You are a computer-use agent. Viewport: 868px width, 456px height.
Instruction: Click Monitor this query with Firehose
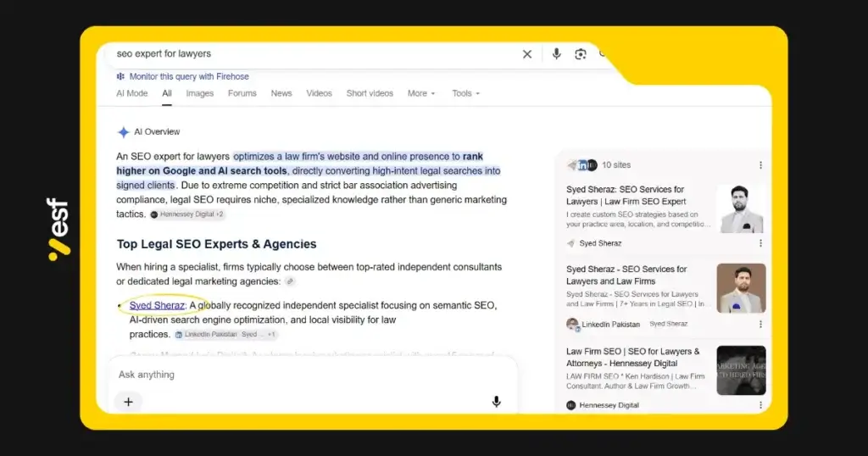(x=189, y=76)
